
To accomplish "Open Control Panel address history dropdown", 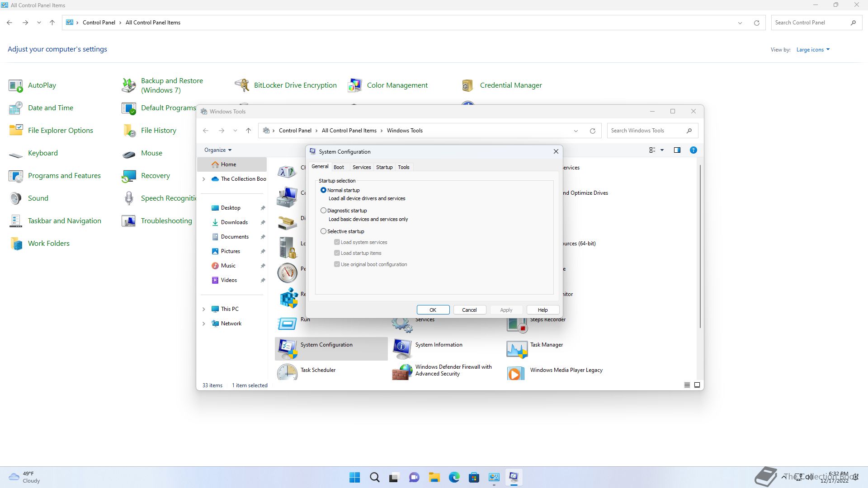I will pyautogui.click(x=740, y=23).
